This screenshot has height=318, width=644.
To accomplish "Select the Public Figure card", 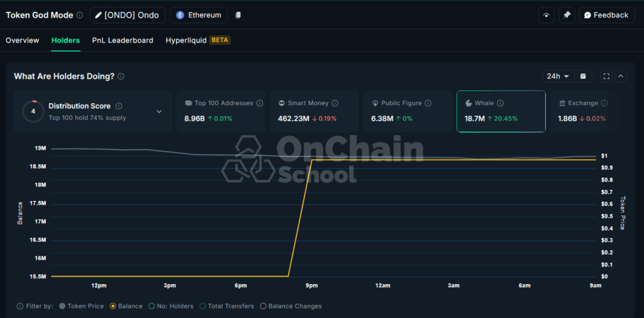I will pyautogui.click(x=408, y=111).
